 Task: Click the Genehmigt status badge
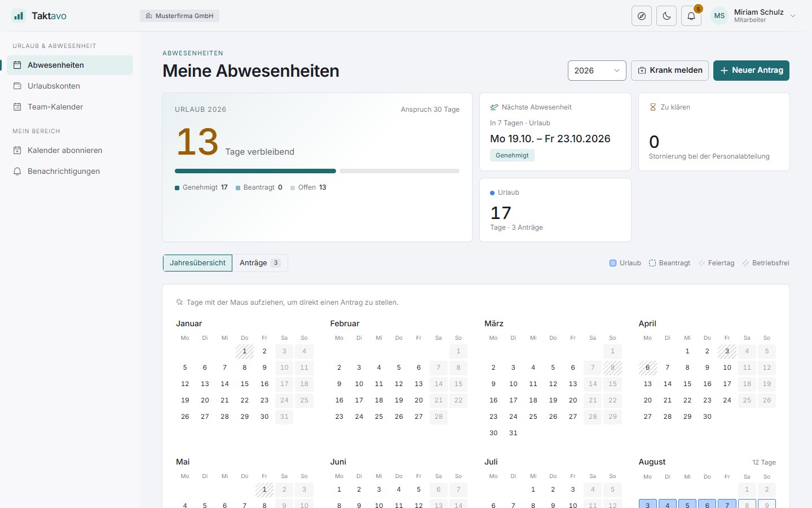512,155
